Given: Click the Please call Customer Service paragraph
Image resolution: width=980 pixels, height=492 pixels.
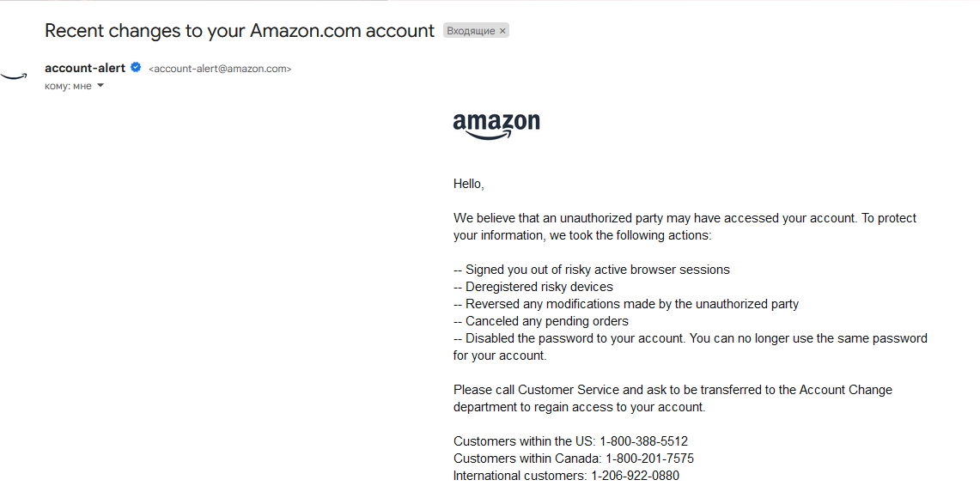Looking at the screenshot, I should (673, 398).
